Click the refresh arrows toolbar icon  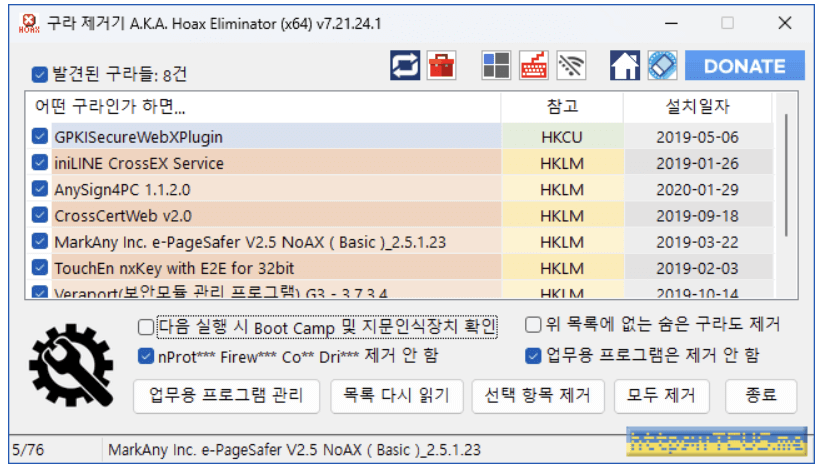point(405,65)
